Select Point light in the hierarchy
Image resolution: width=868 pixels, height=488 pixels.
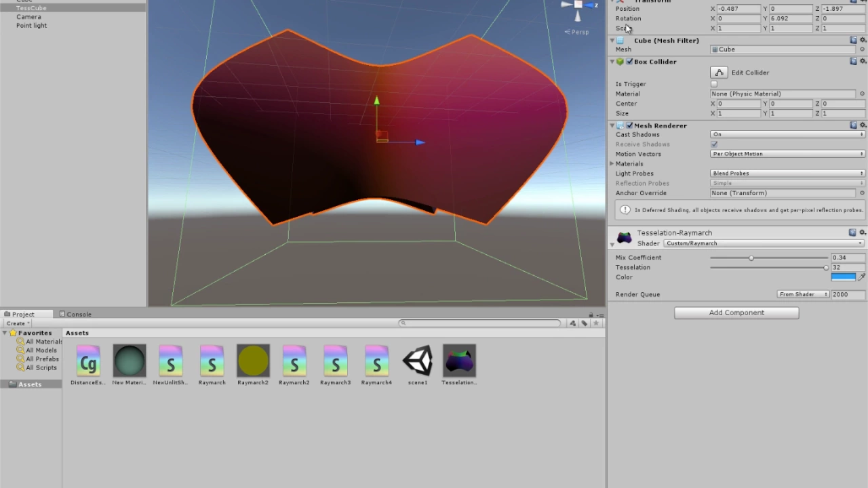tap(32, 26)
